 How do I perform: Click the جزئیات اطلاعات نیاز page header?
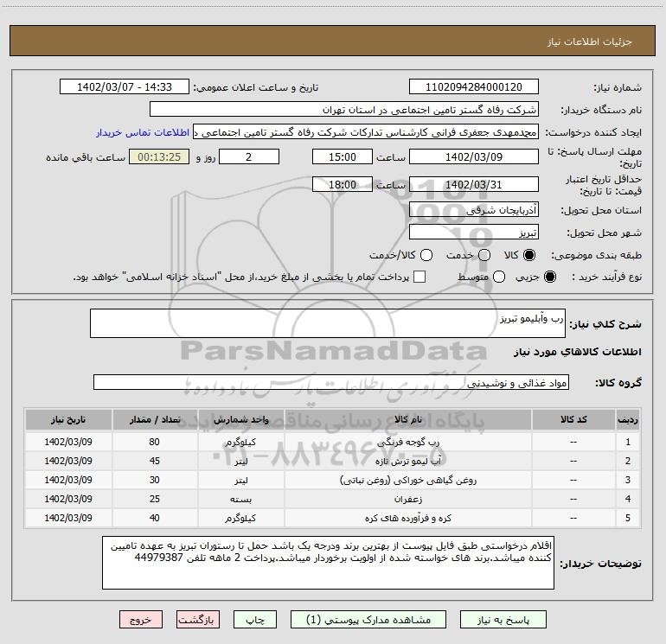click(x=590, y=41)
